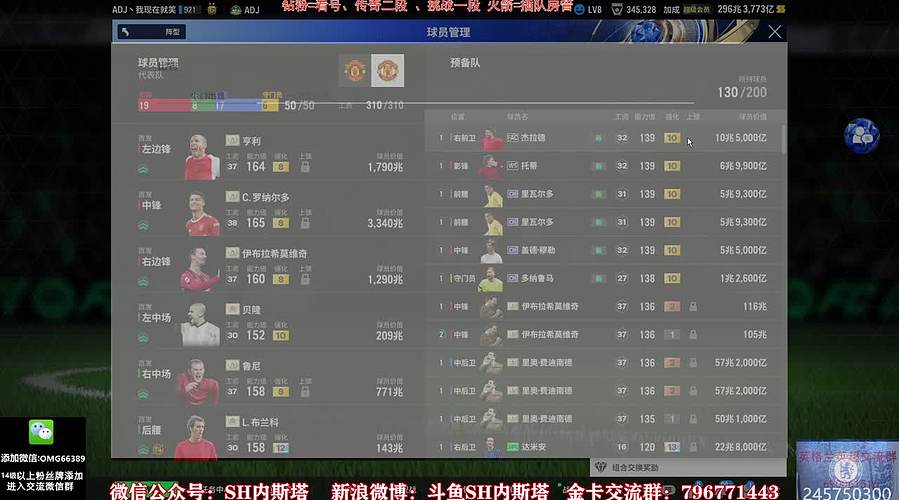Sort reserve list by 球员名 column header
The height and width of the screenshot is (500, 899).
click(517, 117)
